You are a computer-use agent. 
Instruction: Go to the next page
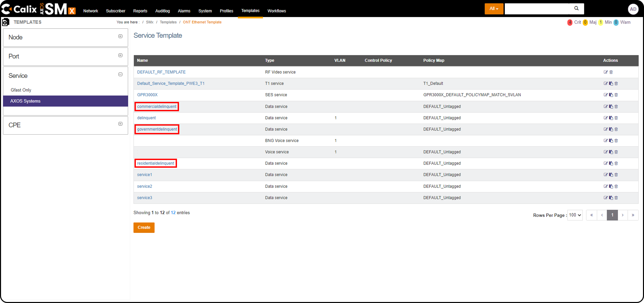coord(623,215)
